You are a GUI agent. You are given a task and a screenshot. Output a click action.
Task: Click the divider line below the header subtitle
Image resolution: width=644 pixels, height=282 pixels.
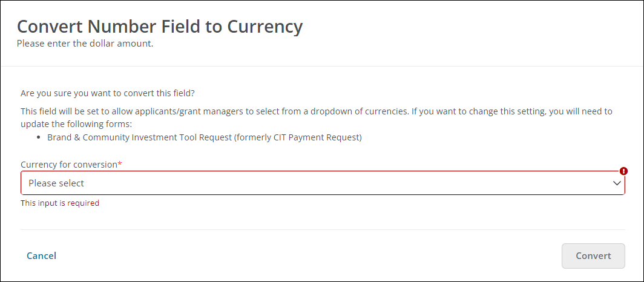click(322, 66)
